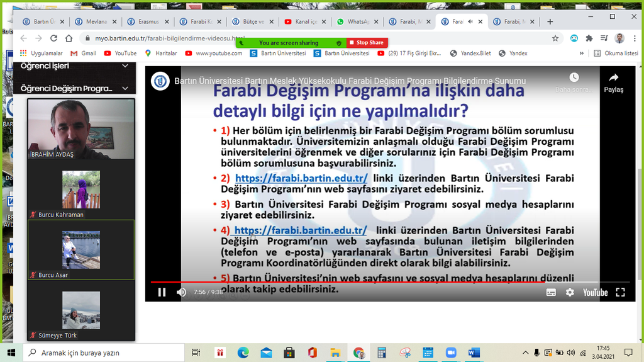
Task: Expand the Öğrenci İşleri menu
Action: pos(74,66)
